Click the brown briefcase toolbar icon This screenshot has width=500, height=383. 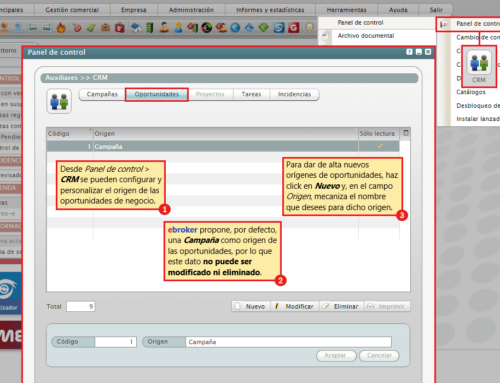[x=105, y=27]
